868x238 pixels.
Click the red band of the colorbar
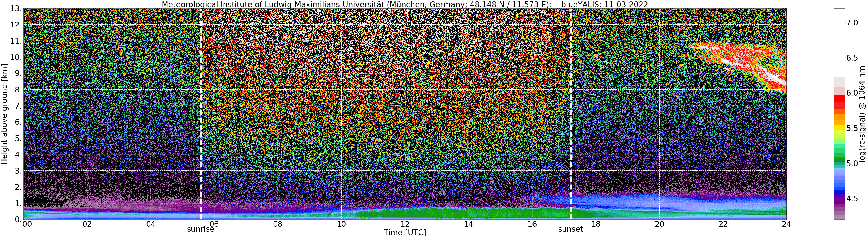(x=839, y=102)
